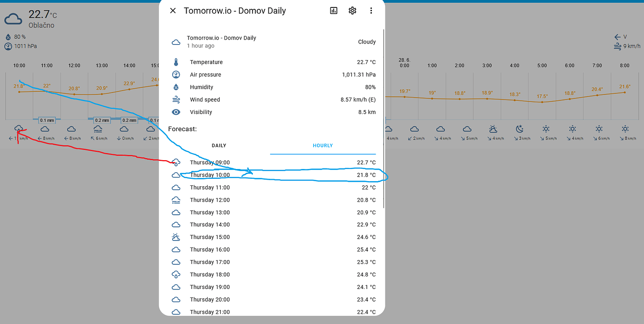This screenshot has height=324, width=644.
Task: Click the Visibility eye icon
Action: [176, 112]
